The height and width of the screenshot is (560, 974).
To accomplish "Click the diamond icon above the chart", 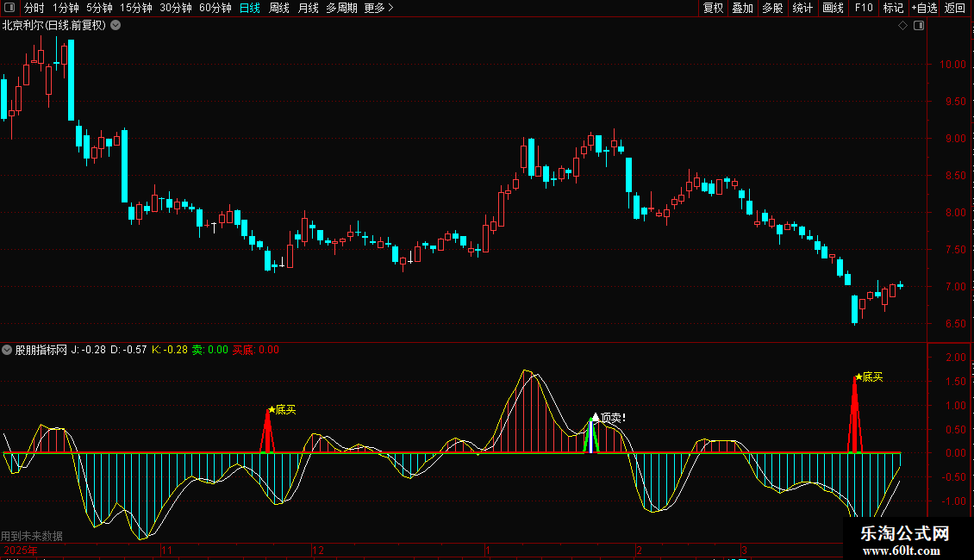I will point(902,26).
